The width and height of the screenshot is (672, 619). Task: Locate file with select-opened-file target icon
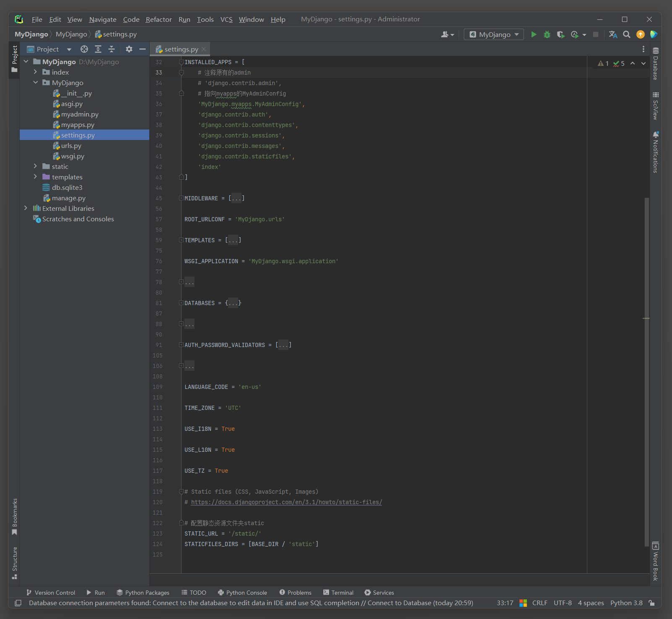84,49
